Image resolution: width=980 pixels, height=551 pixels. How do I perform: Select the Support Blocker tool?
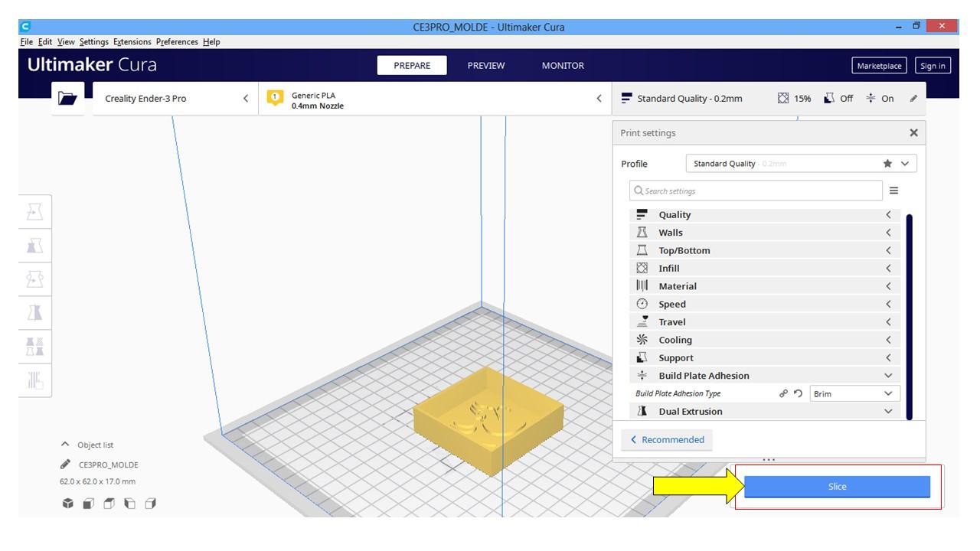click(35, 380)
